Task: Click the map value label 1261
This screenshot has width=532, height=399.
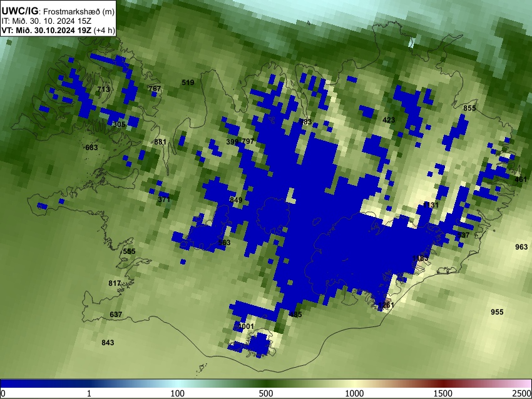Action: coord(386,305)
